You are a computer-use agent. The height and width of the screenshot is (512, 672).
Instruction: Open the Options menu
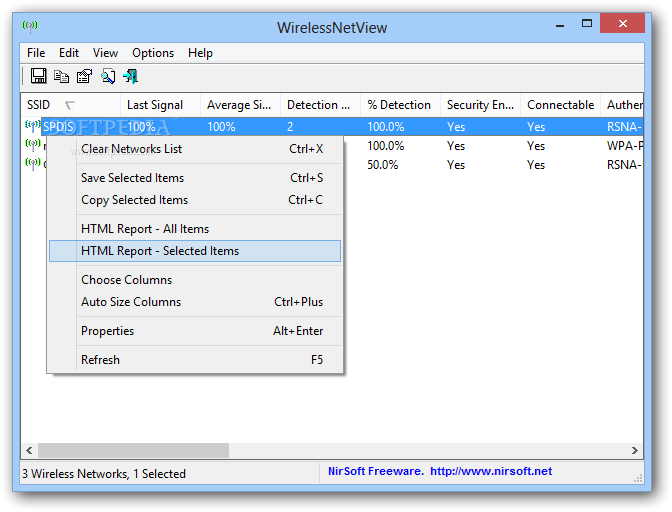point(153,53)
